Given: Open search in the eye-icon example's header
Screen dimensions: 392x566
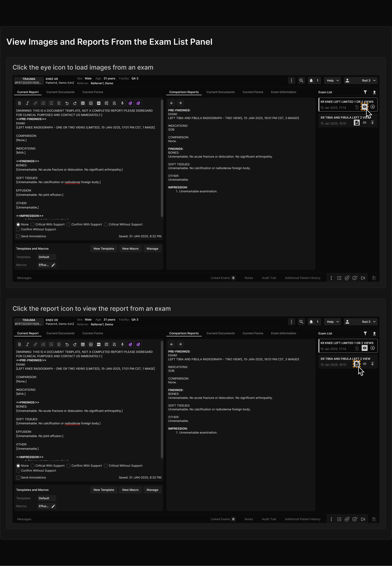Looking at the screenshot, I should coord(301,81).
